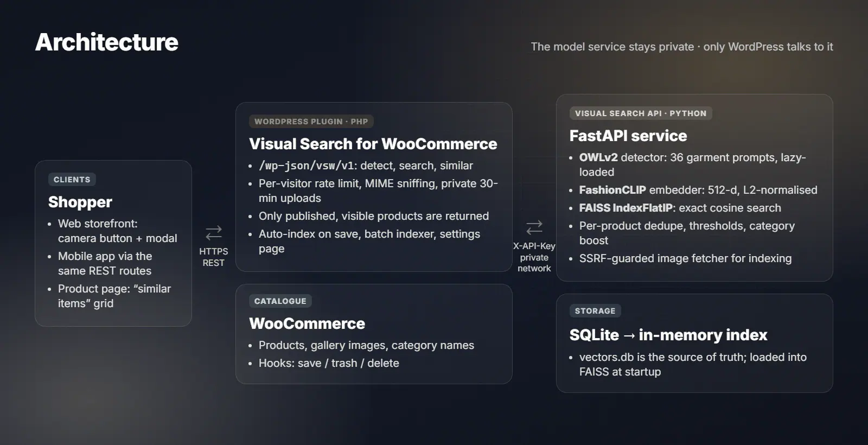Select the "Hooks: save / trash / delete" bullet
This screenshot has height=445, width=868.
(329, 363)
